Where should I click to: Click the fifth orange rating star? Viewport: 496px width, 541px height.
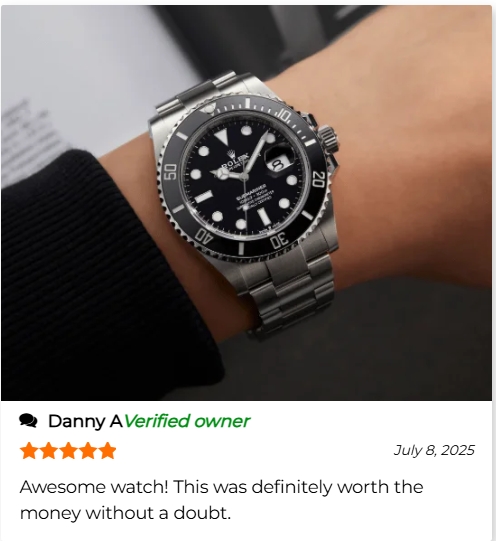point(107,451)
